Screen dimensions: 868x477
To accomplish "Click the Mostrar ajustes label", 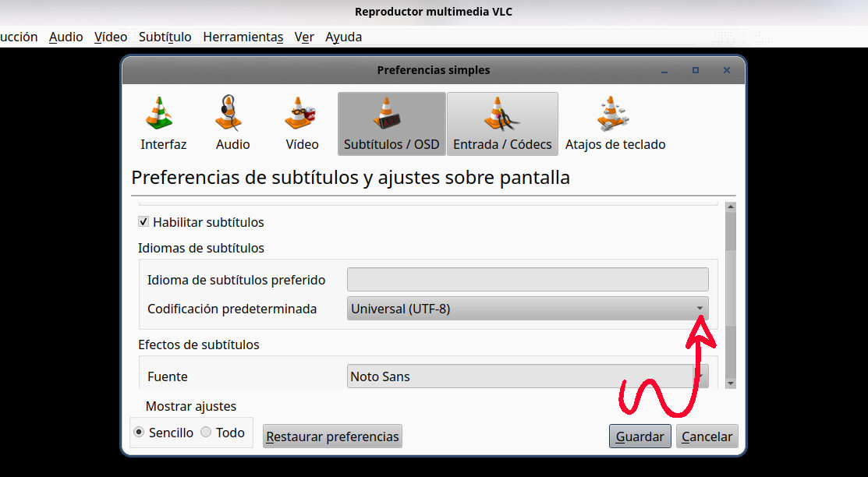I will (x=191, y=406).
